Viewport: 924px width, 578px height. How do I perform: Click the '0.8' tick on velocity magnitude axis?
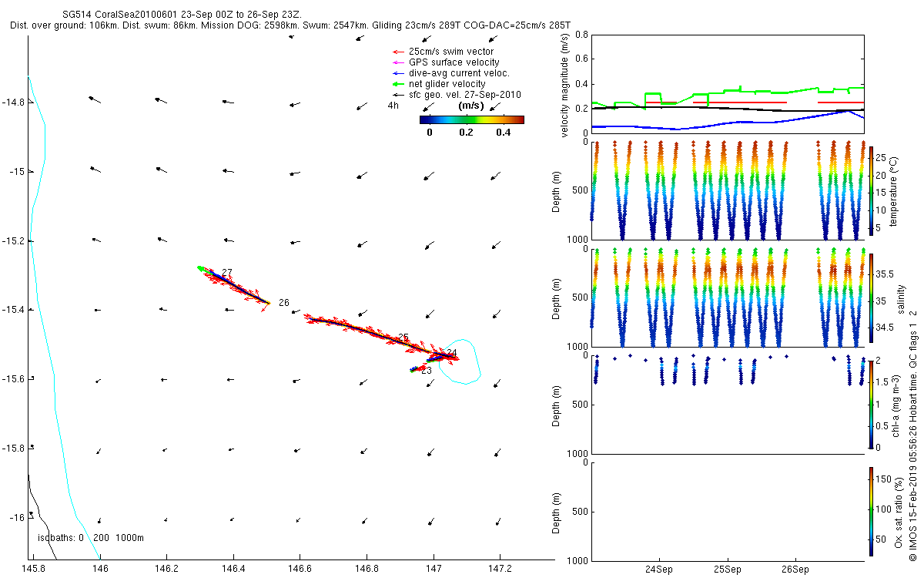pyautogui.click(x=582, y=35)
